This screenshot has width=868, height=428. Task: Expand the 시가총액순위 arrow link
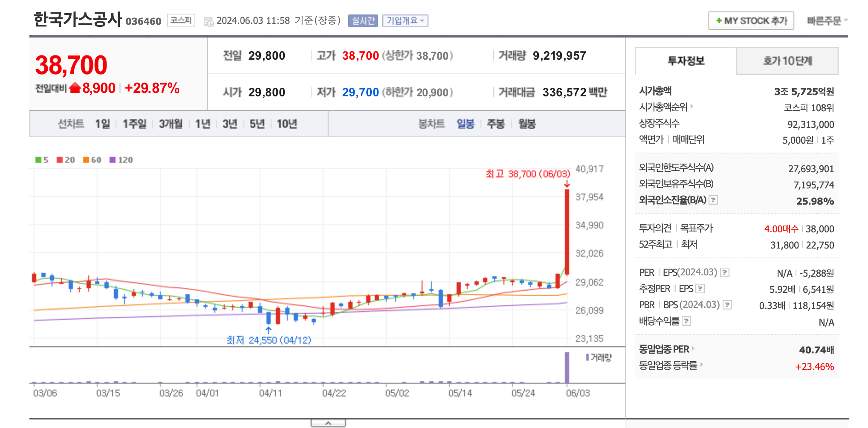692,106
